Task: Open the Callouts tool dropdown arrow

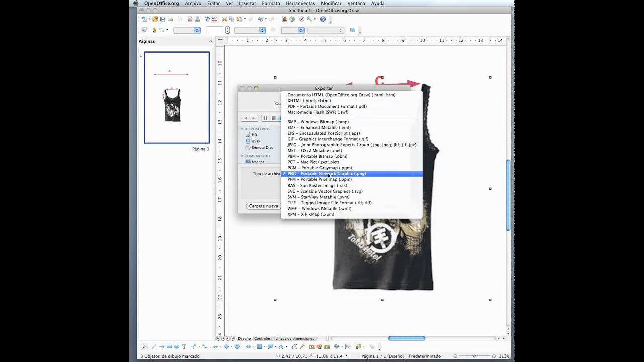Action: pyautogui.click(x=276, y=347)
